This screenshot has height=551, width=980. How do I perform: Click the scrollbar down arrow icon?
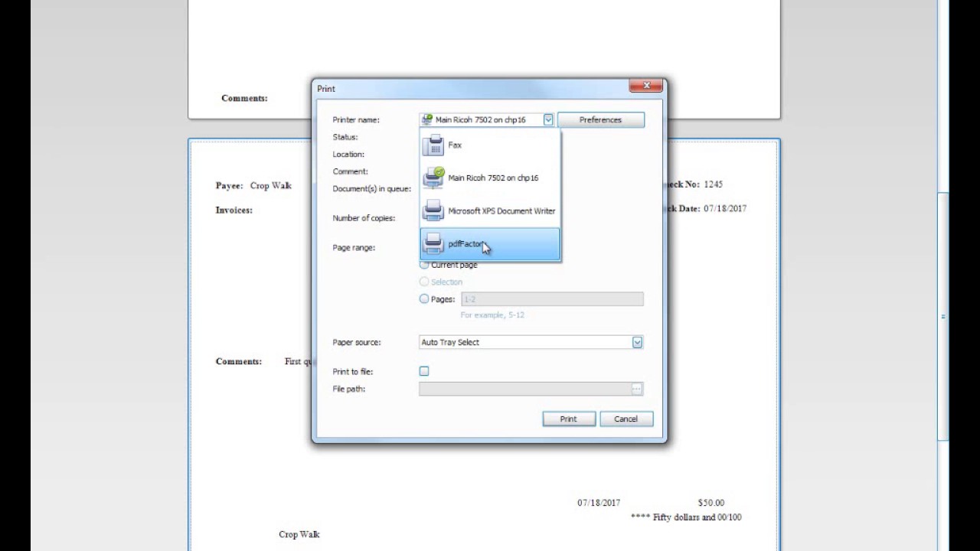[x=942, y=546]
